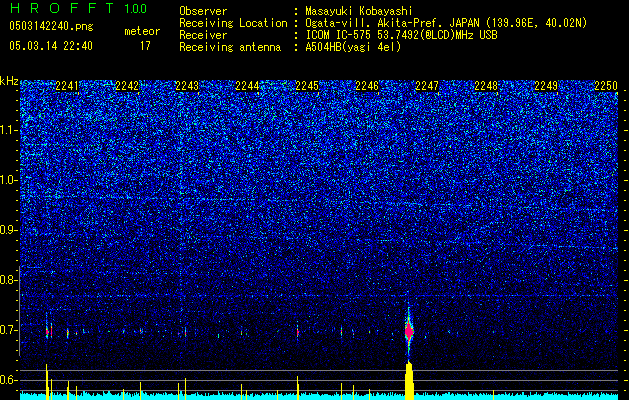This screenshot has height=400, width=629.
Task: Click the 2247 time marker
Action: [x=427, y=86]
